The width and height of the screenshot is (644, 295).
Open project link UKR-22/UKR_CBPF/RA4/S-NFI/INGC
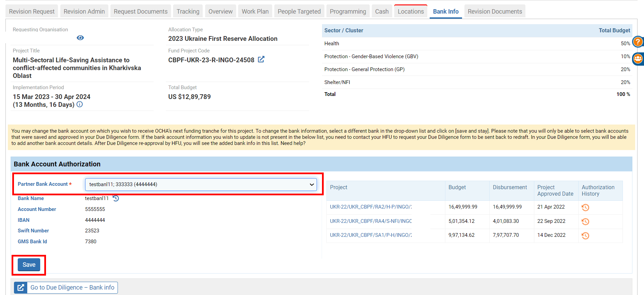tap(371, 221)
